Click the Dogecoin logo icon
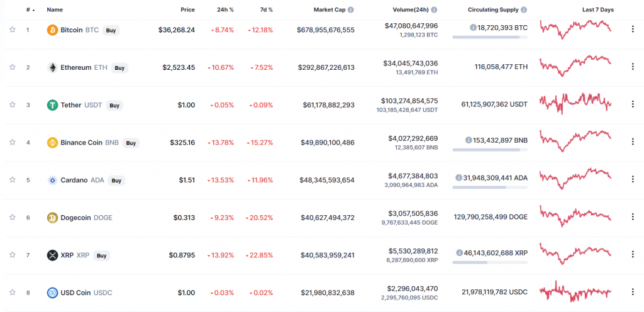 point(52,218)
